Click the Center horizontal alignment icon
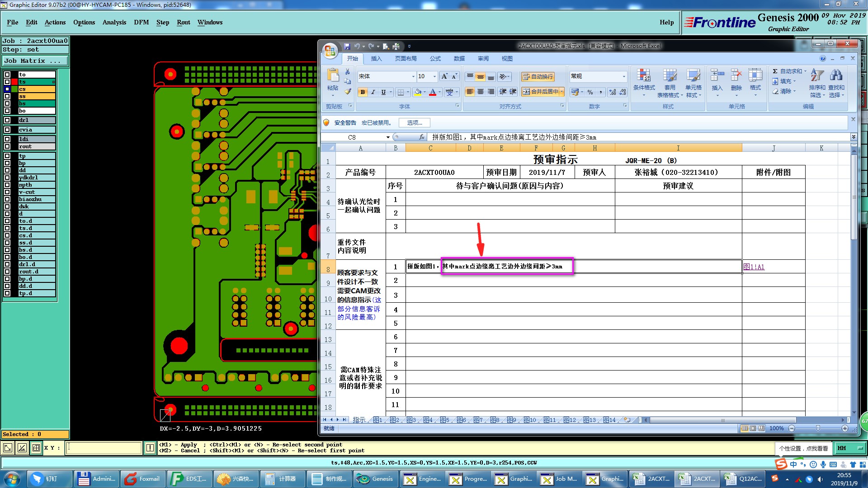This screenshot has height=488, width=868. pos(481,92)
